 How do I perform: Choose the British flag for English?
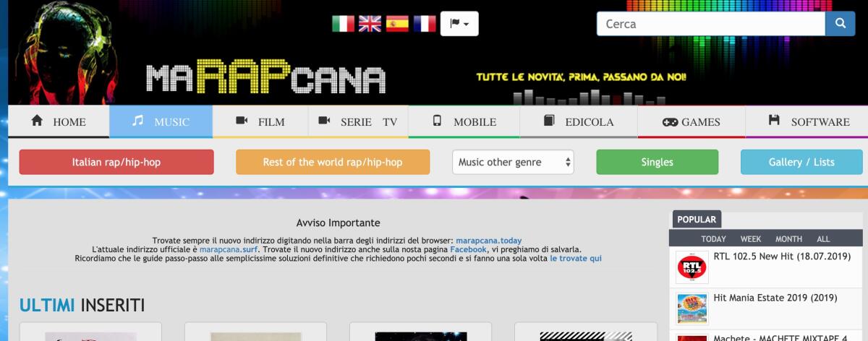click(x=370, y=24)
